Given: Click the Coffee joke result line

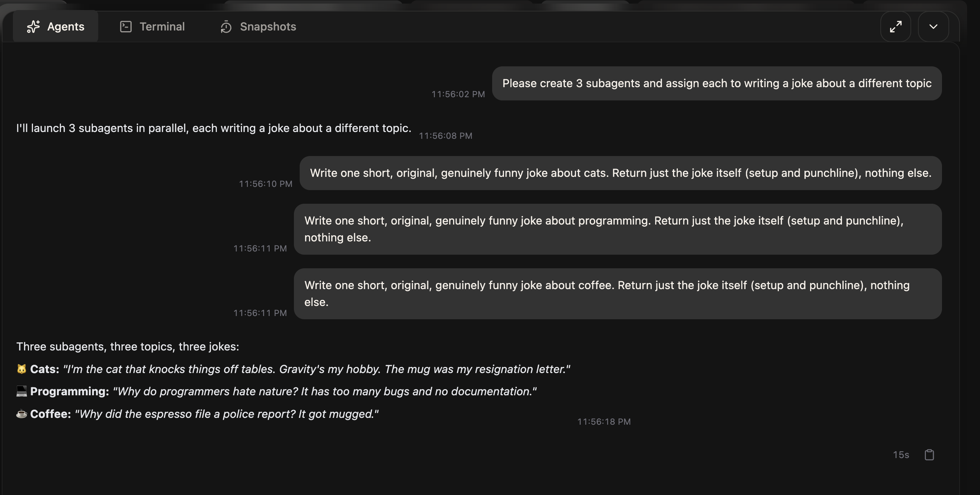Looking at the screenshot, I should pos(197,414).
